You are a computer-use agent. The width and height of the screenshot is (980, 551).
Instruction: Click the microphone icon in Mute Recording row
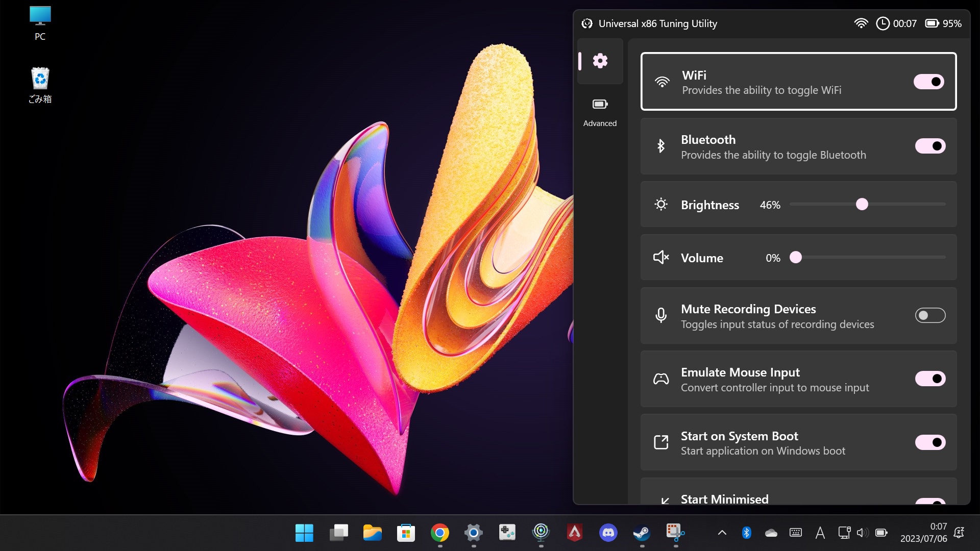click(x=661, y=316)
